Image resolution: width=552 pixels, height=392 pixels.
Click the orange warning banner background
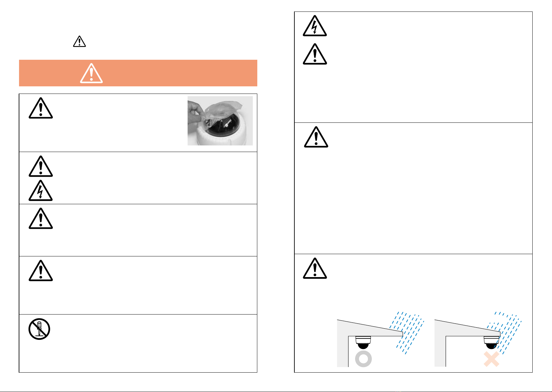tap(138, 73)
